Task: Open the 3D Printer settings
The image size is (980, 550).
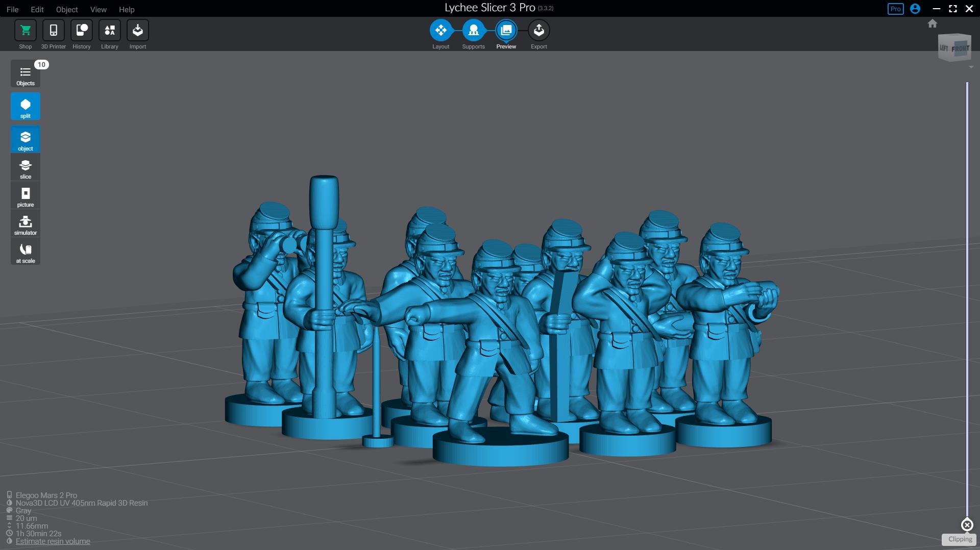Action: click(53, 31)
